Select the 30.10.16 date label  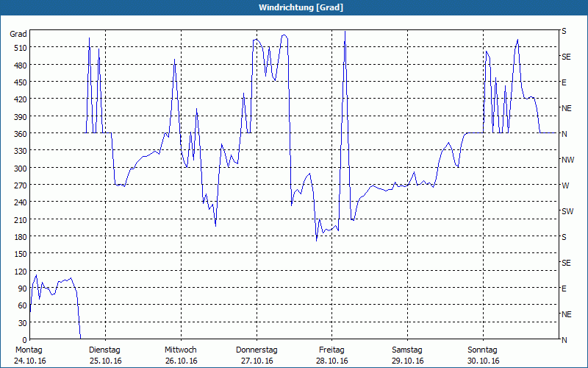pyautogui.click(x=484, y=361)
